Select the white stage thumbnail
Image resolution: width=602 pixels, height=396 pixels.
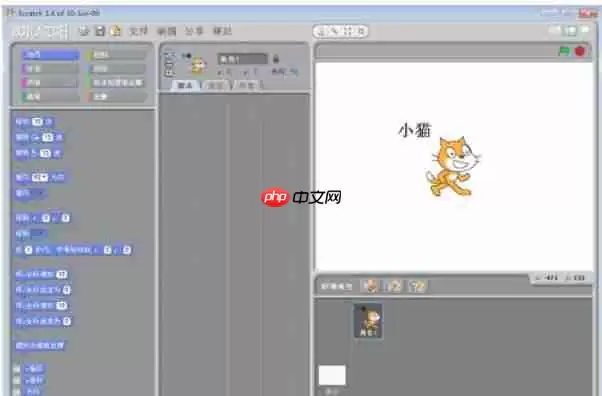332,375
